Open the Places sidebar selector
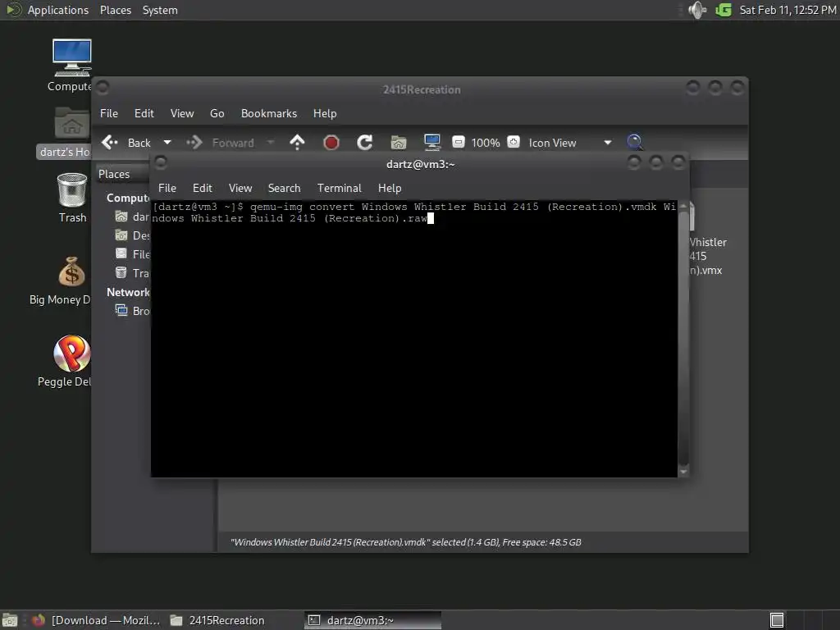The height and width of the screenshot is (630, 840). [x=123, y=174]
